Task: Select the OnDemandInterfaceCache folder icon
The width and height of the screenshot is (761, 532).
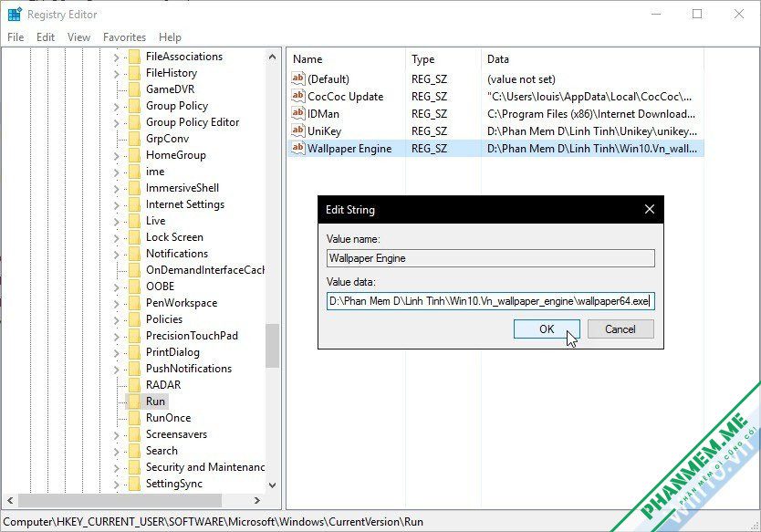Action: pos(134,270)
